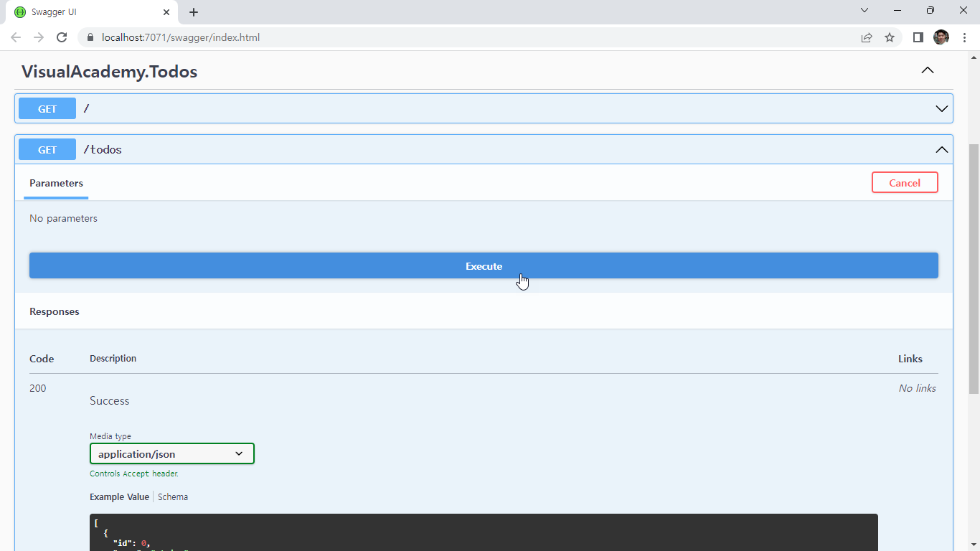Click the browser back arrow
Screen dimensions: 980x551
(16, 37)
